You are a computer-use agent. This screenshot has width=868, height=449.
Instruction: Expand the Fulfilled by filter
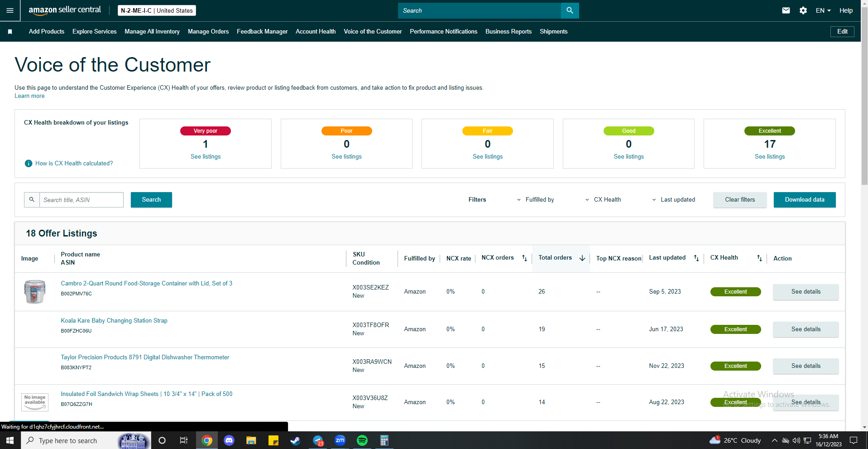pos(535,200)
